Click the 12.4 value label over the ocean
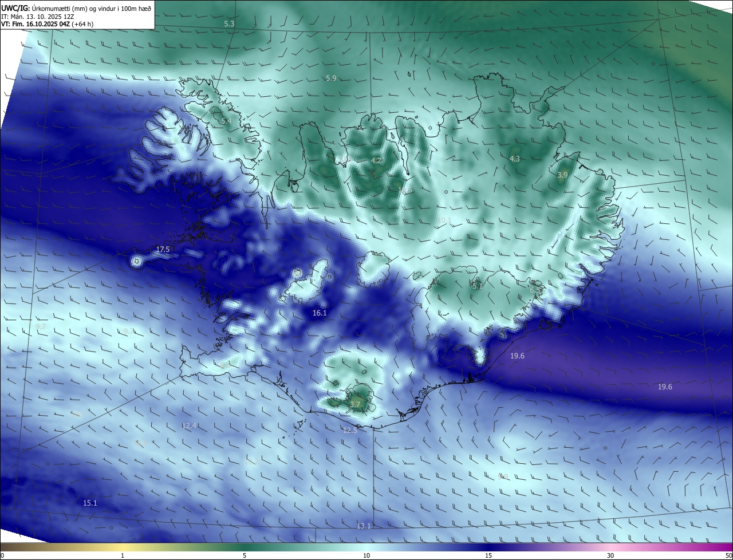 pyautogui.click(x=188, y=426)
